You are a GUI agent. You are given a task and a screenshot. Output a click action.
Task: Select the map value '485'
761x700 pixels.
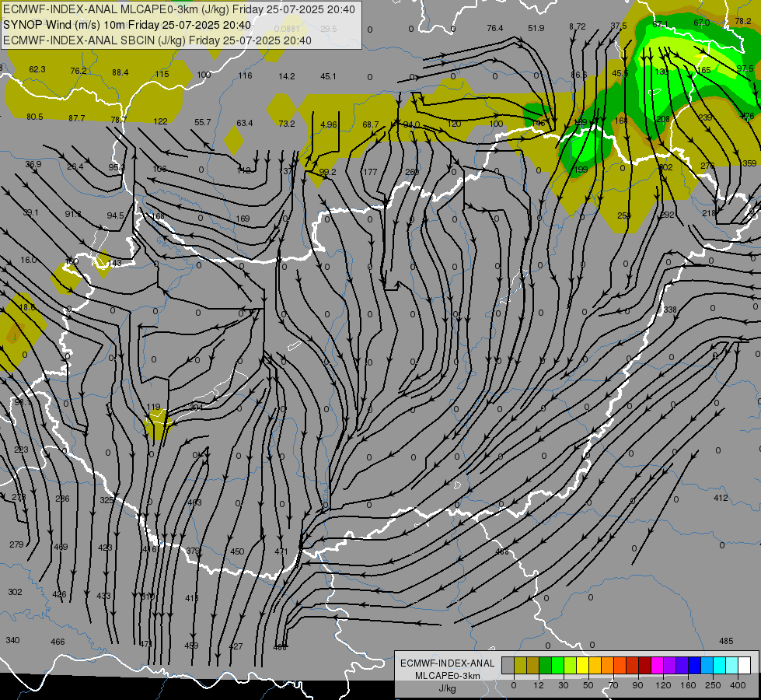(x=726, y=641)
